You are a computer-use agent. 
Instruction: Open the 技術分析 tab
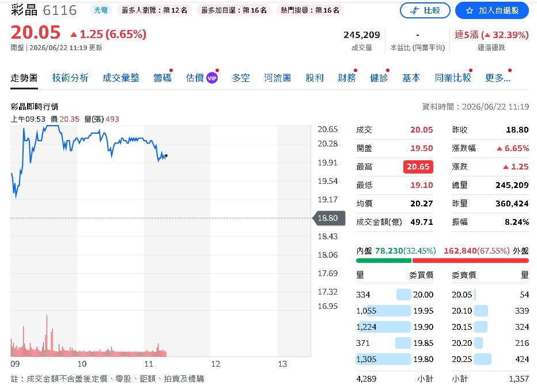[70, 78]
